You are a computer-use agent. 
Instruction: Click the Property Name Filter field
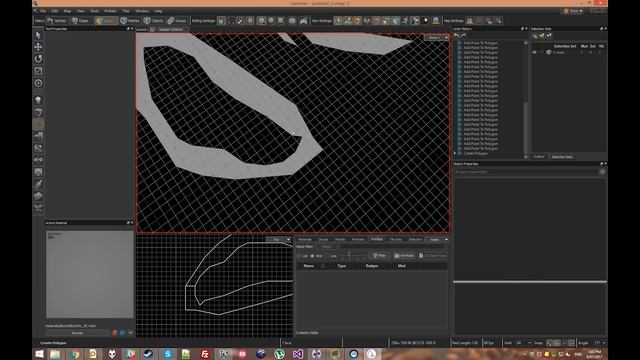tap(526, 172)
